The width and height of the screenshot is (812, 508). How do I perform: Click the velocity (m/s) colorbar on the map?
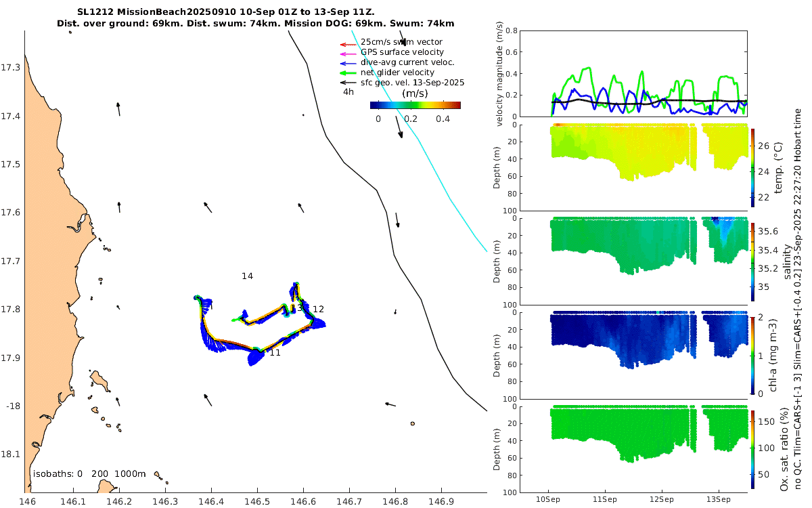(x=415, y=105)
